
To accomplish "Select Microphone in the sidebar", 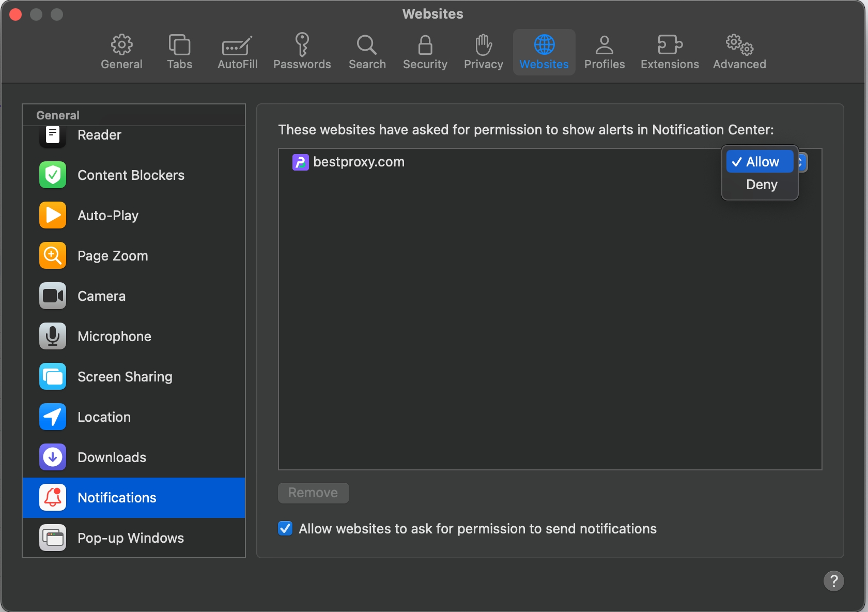I will (134, 336).
